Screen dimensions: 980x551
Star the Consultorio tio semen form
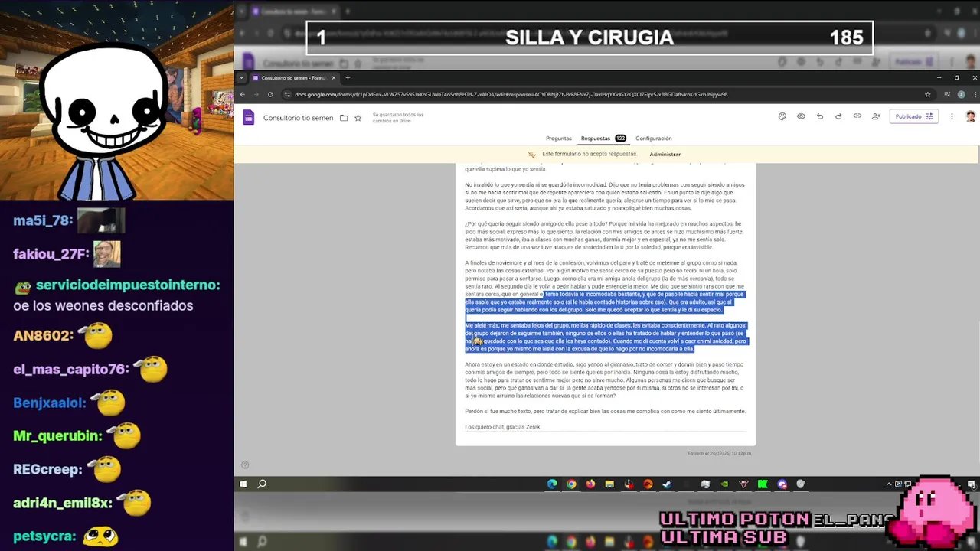(358, 118)
